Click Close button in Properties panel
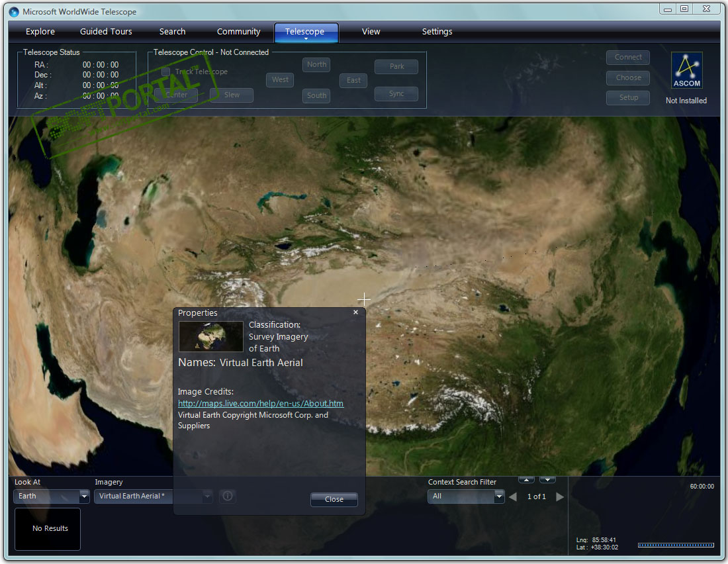Image resolution: width=728 pixels, height=564 pixels. pos(334,499)
